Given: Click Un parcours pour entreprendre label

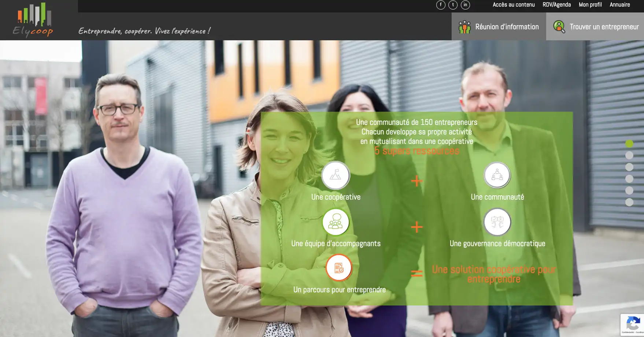Looking at the screenshot, I should pyautogui.click(x=340, y=290).
